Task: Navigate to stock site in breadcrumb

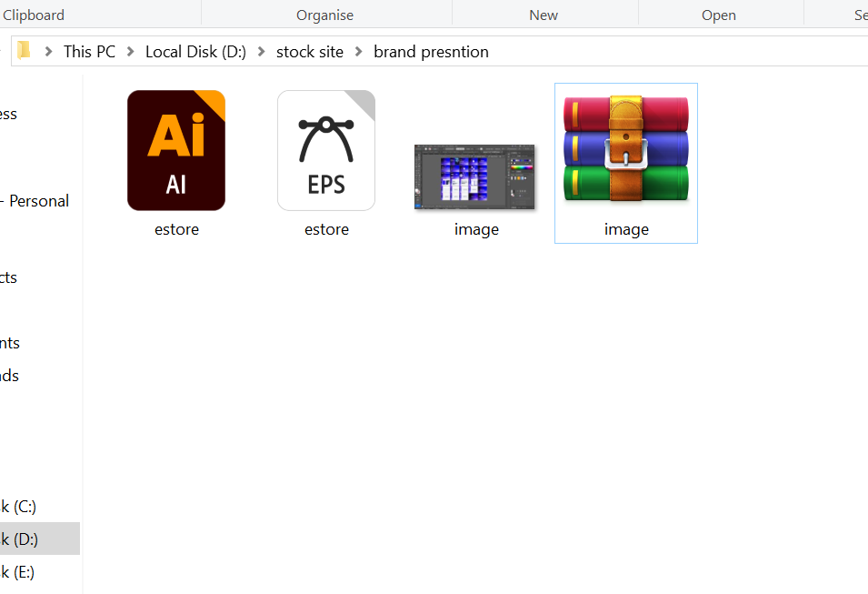Action: pyautogui.click(x=310, y=52)
